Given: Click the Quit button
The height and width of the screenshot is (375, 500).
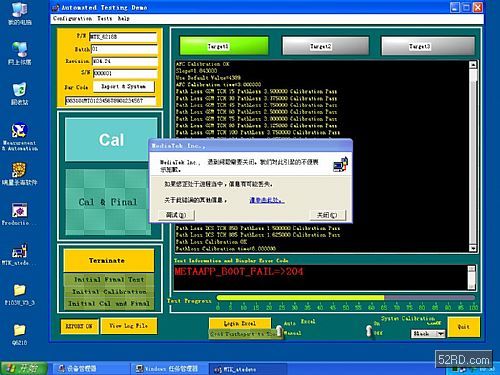Looking at the screenshot, I should (464, 327).
